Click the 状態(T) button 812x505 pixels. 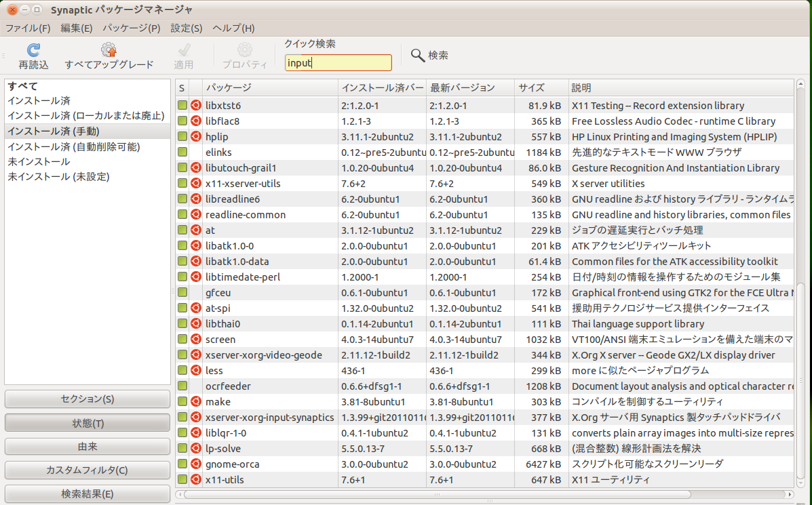click(x=88, y=423)
